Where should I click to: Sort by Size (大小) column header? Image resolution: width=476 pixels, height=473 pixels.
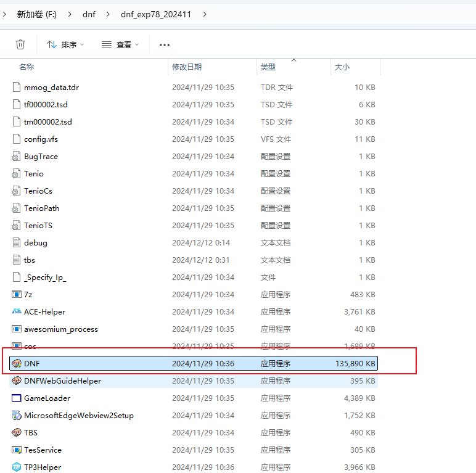click(x=342, y=67)
